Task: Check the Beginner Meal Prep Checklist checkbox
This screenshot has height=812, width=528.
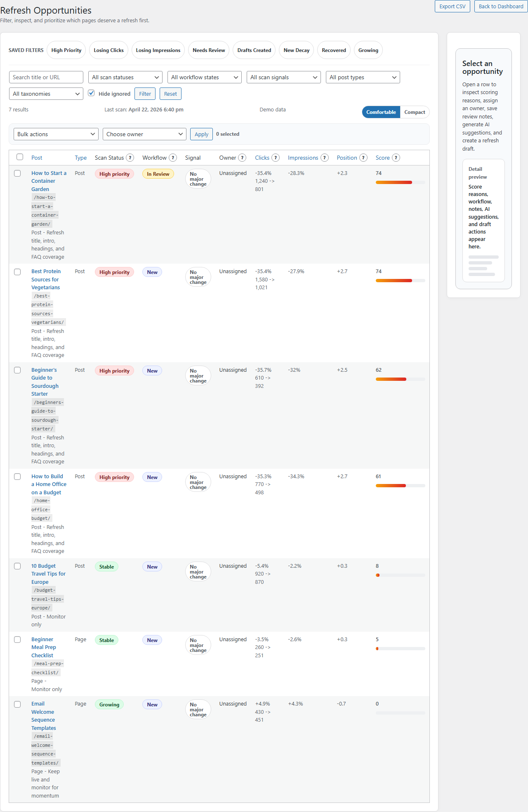Action: tap(17, 640)
